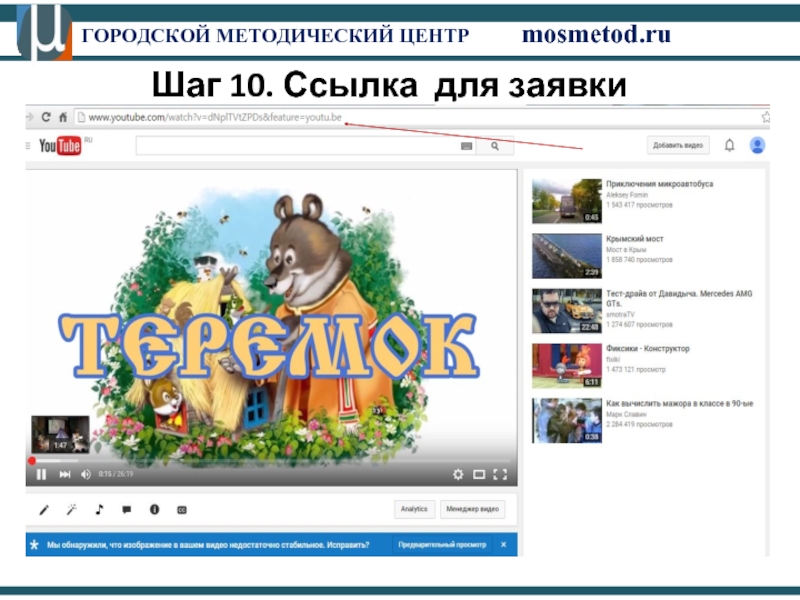Open the Как вычислить мажора thumbnail
The height and width of the screenshot is (600, 800).
[567, 420]
